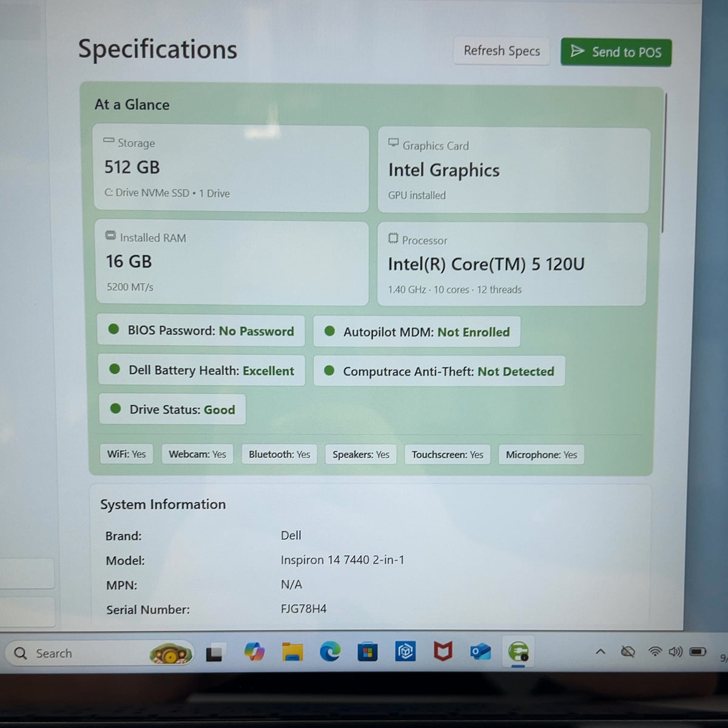Launch Microsoft Edge from the taskbar

tap(330, 652)
